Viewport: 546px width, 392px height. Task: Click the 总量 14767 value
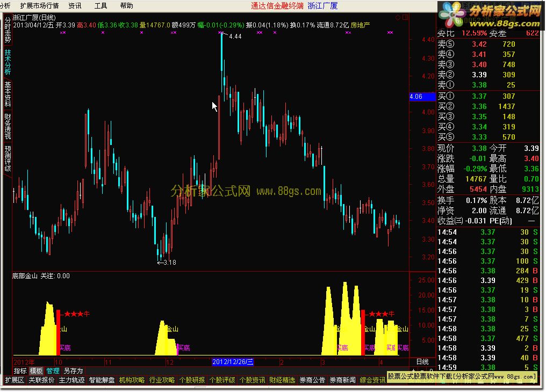click(476, 179)
